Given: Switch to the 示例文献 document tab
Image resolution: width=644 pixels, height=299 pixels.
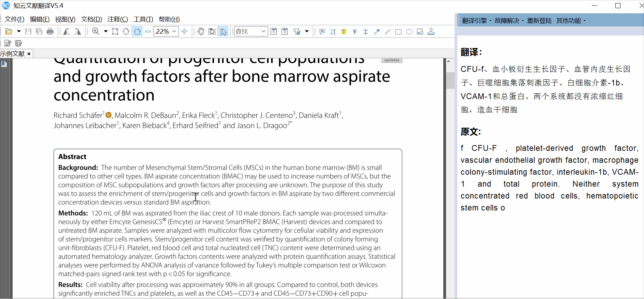Looking at the screenshot, I should click(13, 54).
